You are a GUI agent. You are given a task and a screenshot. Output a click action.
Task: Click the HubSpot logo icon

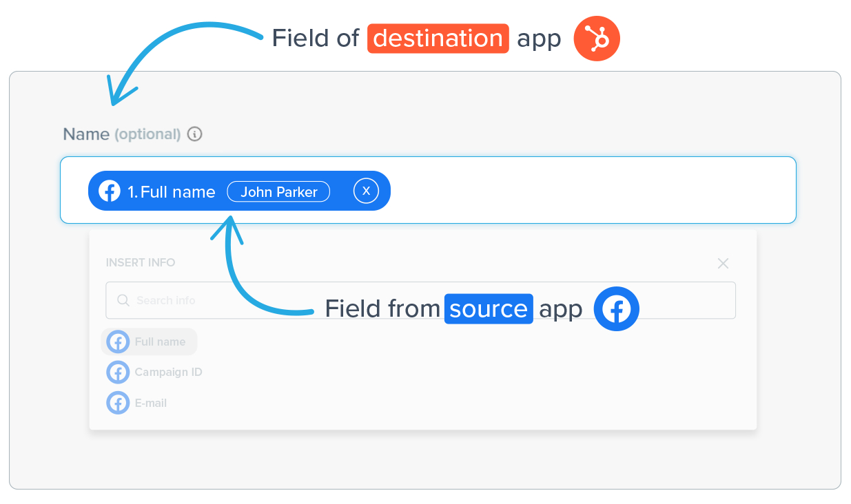pos(597,39)
